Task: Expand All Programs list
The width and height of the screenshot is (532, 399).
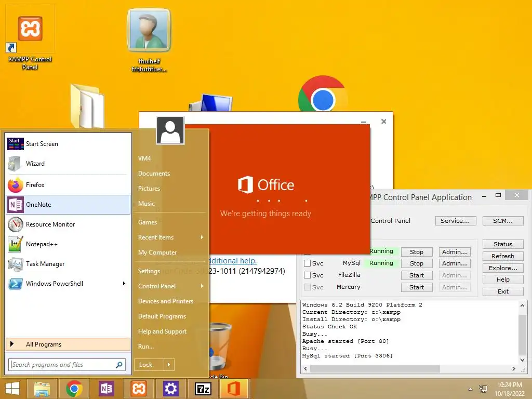Action: click(x=68, y=344)
